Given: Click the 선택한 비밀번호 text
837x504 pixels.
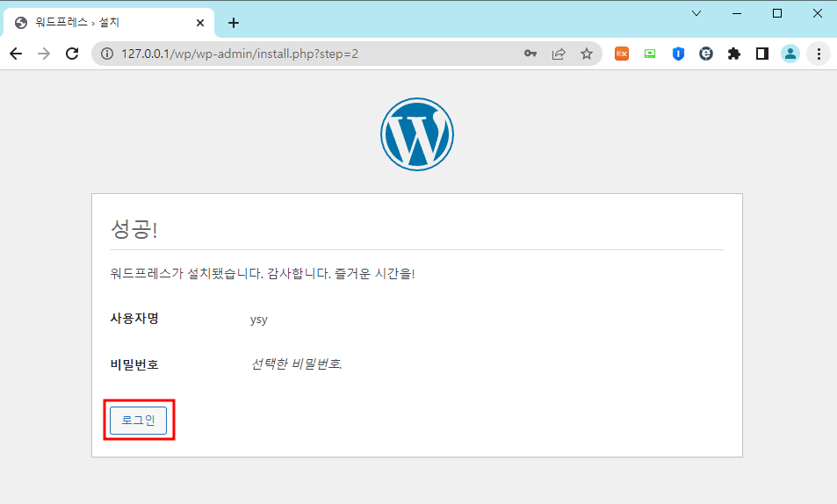Looking at the screenshot, I should (296, 364).
